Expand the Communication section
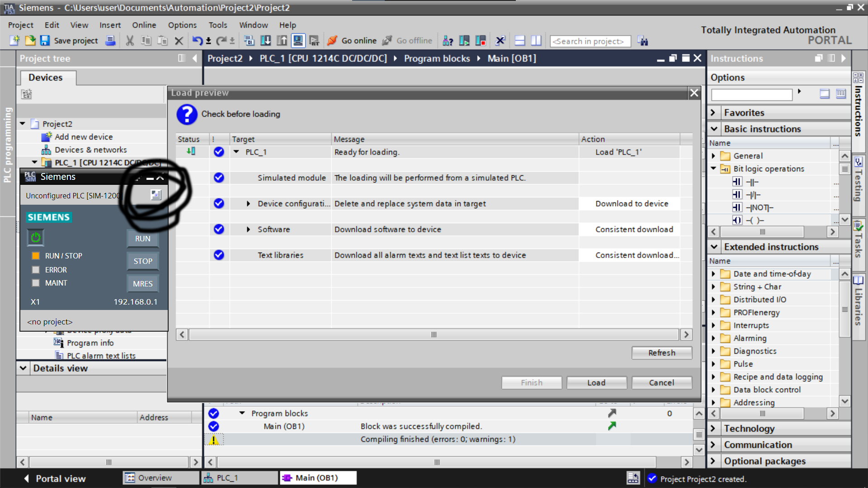 point(713,445)
